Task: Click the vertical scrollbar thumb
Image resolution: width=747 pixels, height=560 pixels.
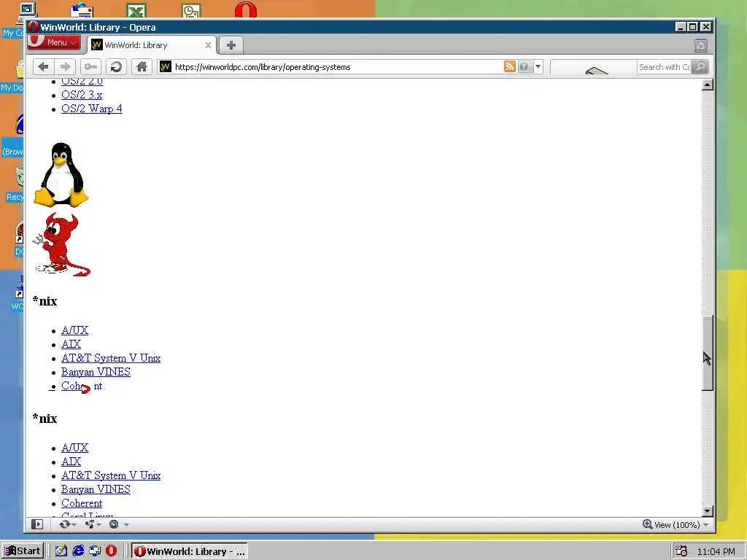Action: [708, 352]
